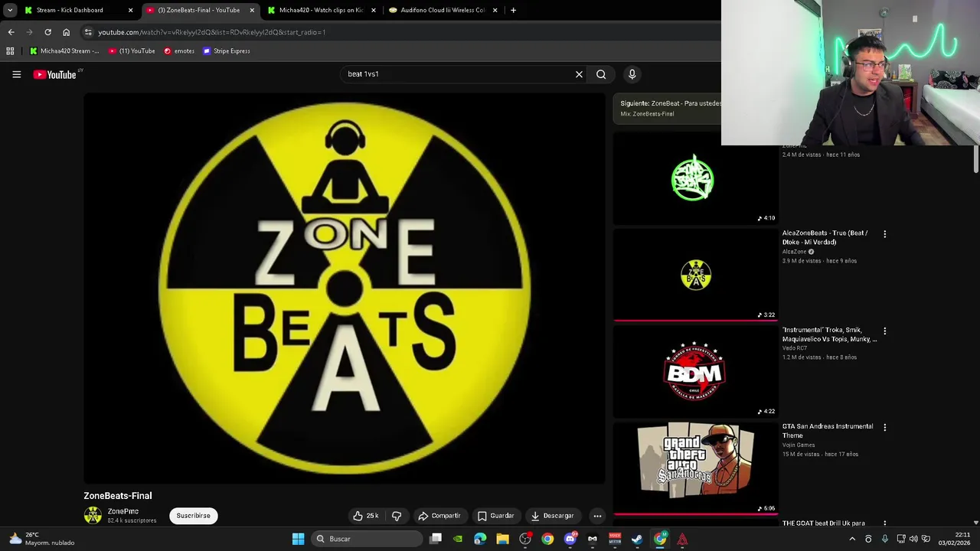Open Instrumental Troka, Smik video title
980x551 pixels.
(829, 334)
